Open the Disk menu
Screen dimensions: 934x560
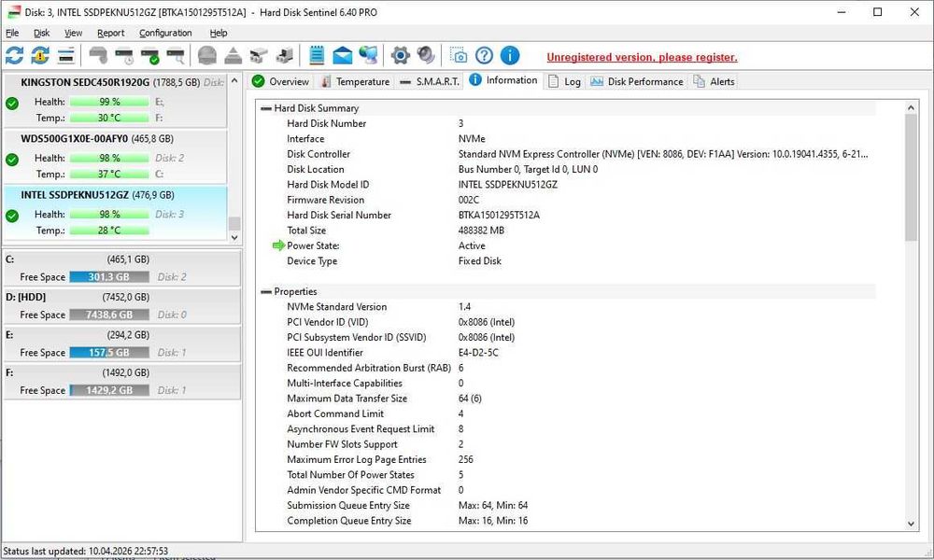point(42,33)
